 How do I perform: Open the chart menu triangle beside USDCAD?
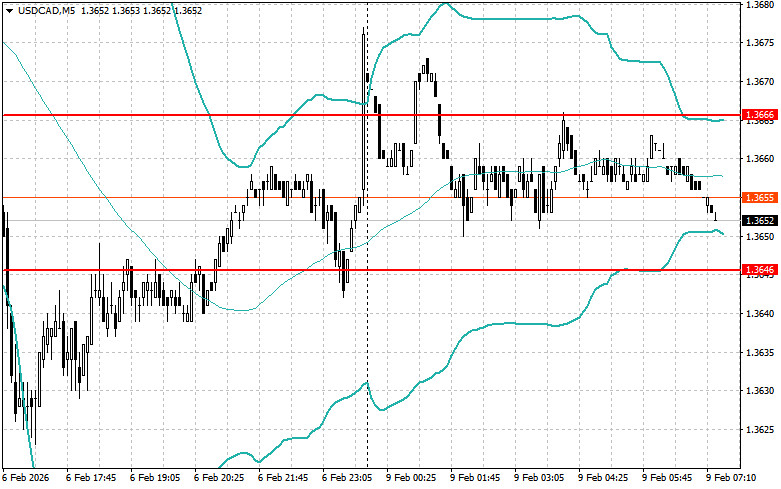[9, 10]
